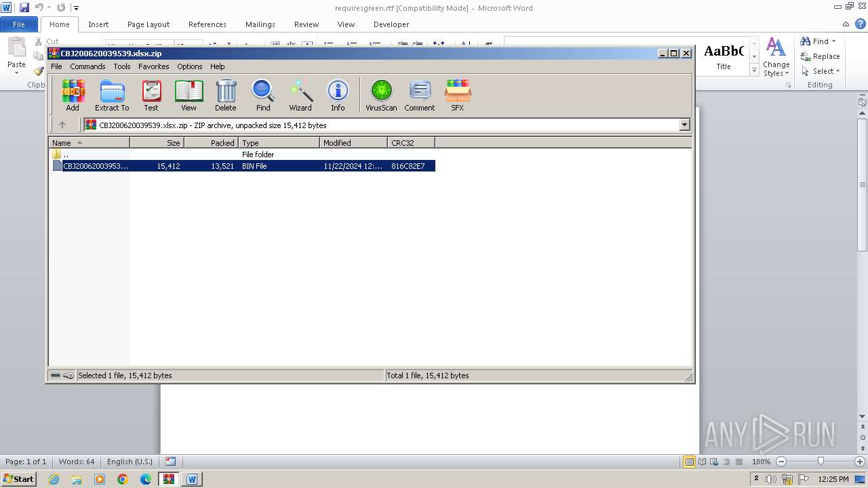The height and width of the screenshot is (488, 868).
Task: Open WinRAR Favorites menu
Action: [154, 66]
